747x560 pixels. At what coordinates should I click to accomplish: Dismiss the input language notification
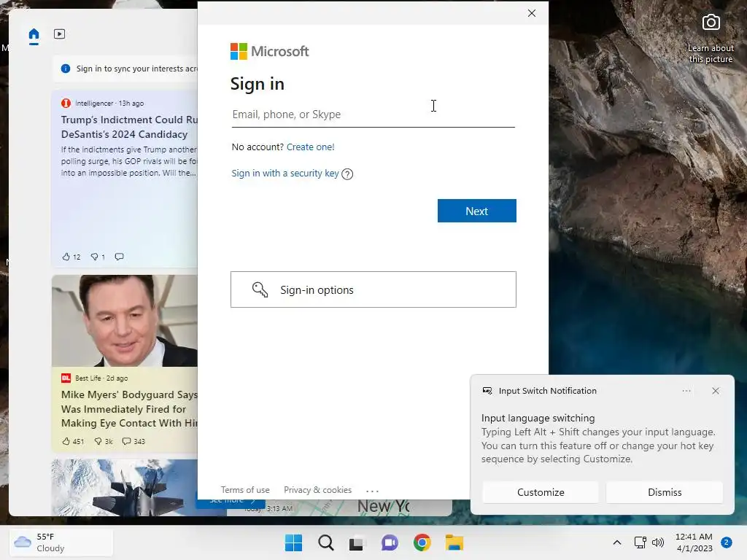pyautogui.click(x=665, y=492)
